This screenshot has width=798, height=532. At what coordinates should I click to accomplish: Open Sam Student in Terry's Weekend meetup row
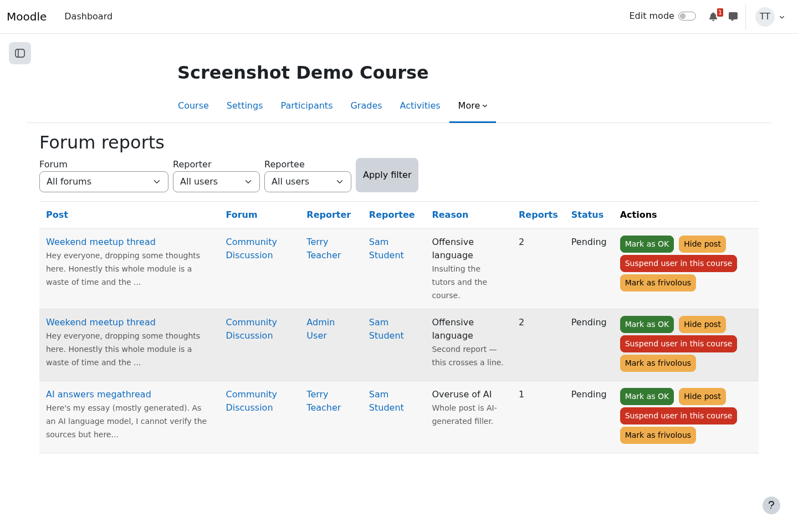tap(386, 249)
